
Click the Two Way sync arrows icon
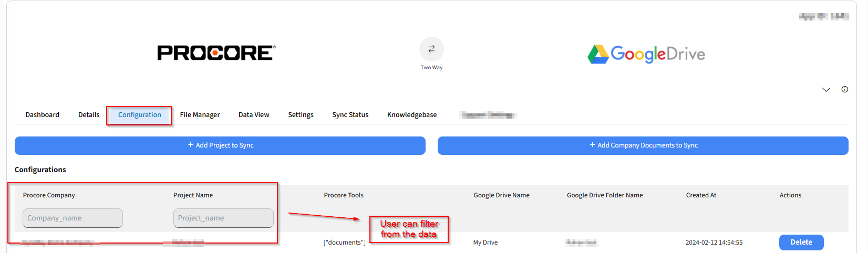tap(431, 49)
